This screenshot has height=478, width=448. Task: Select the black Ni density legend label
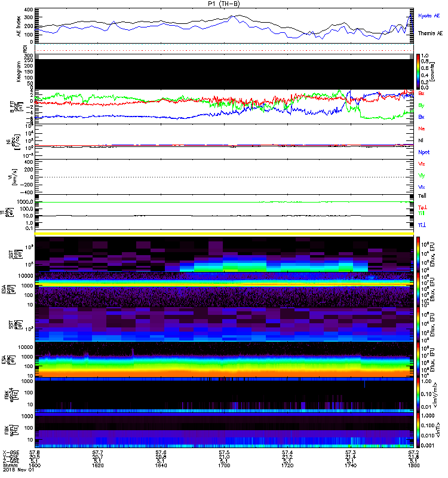[421, 140]
